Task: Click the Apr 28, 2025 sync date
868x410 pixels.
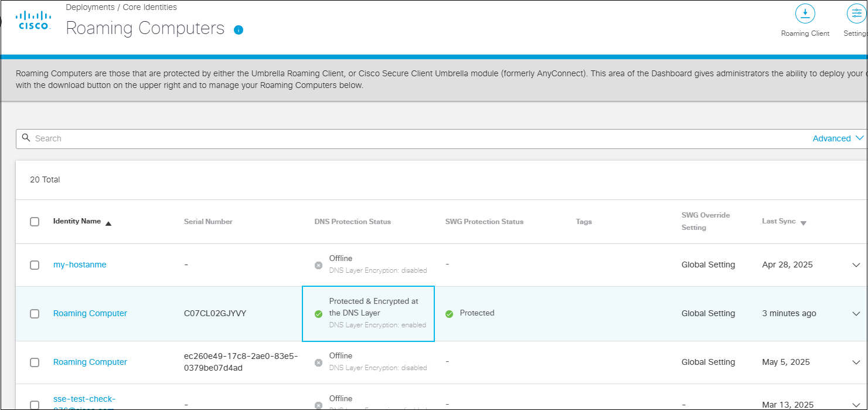Action: pyautogui.click(x=787, y=265)
